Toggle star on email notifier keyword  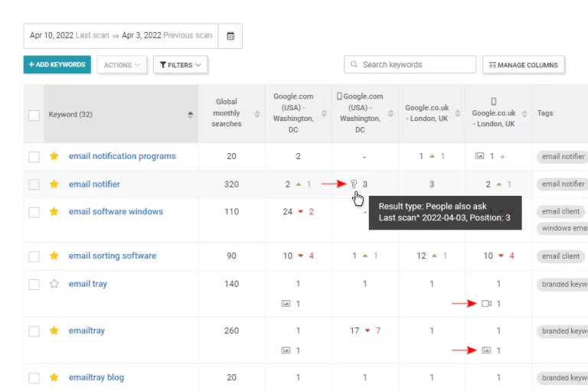click(54, 184)
